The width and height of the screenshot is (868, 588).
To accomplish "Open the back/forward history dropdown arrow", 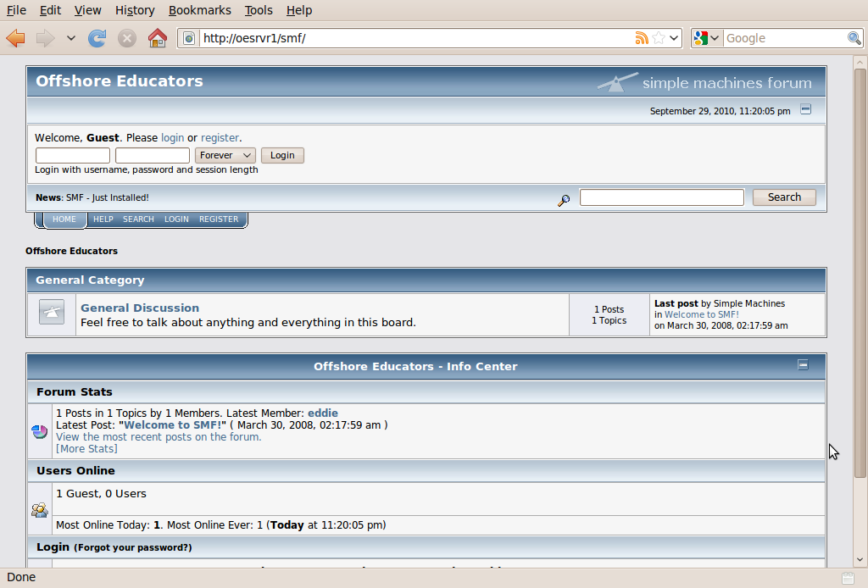I will (x=71, y=38).
